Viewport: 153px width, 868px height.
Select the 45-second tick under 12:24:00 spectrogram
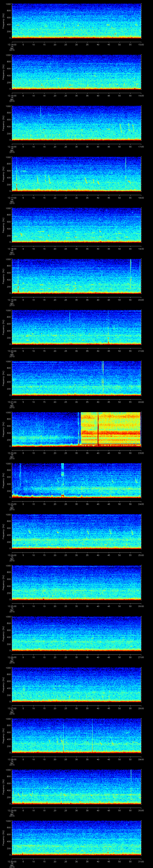[x=109, y=555]
